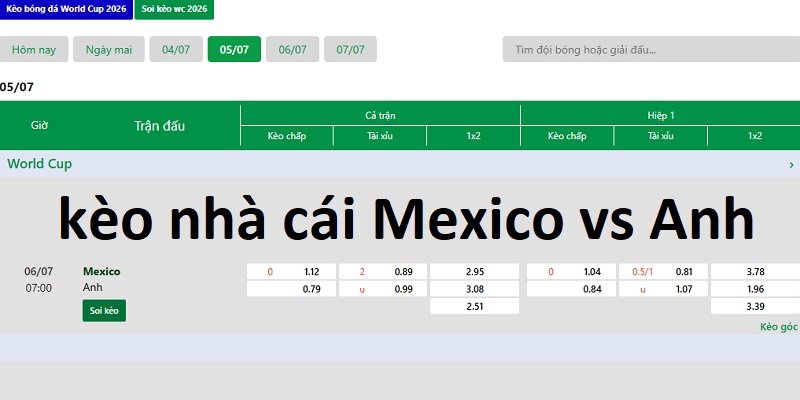Select first-half 1x2 odds 1.96
This screenshot has height=400, width=800.
[x=755, y=289]
